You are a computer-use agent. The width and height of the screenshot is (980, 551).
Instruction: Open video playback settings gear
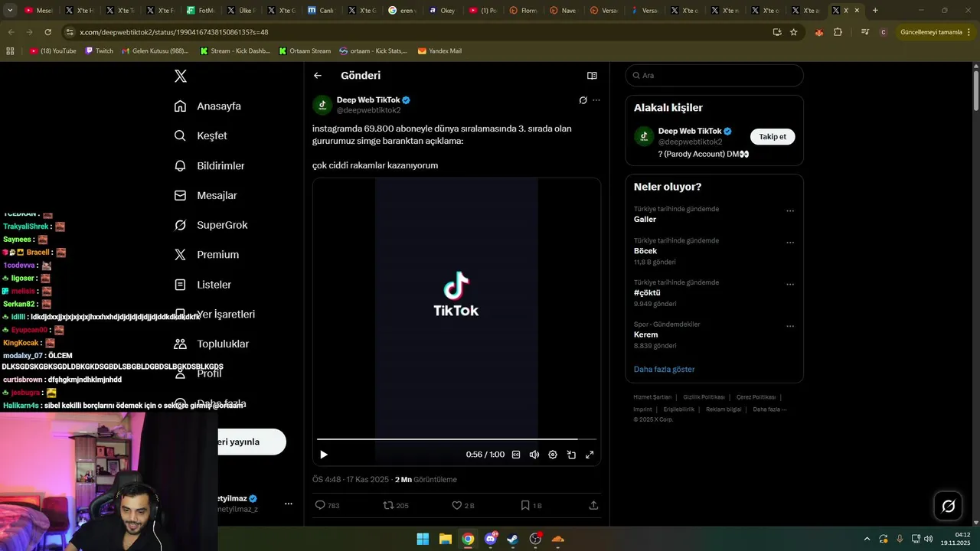[553, 455]
